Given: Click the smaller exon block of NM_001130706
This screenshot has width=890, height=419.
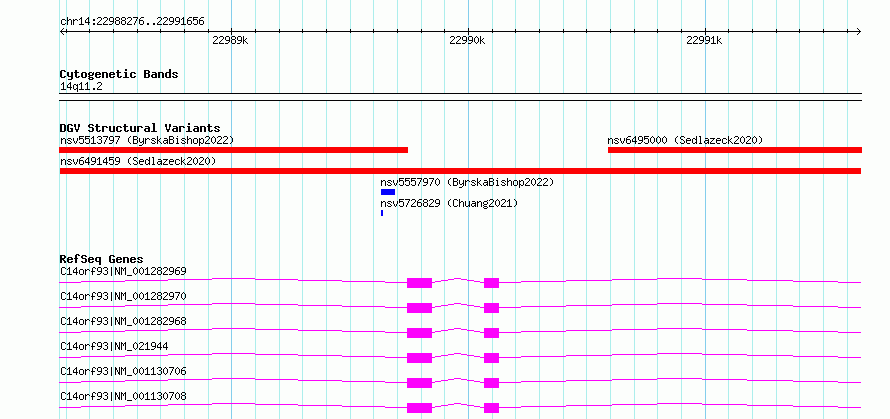Looking at the screenshot, I should pyautogui.click(x=492, y=383).
